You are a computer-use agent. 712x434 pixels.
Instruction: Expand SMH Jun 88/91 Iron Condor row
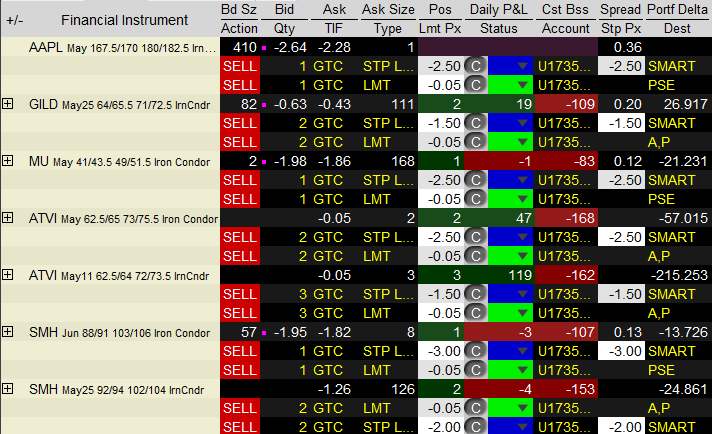(x=8, y=332)
